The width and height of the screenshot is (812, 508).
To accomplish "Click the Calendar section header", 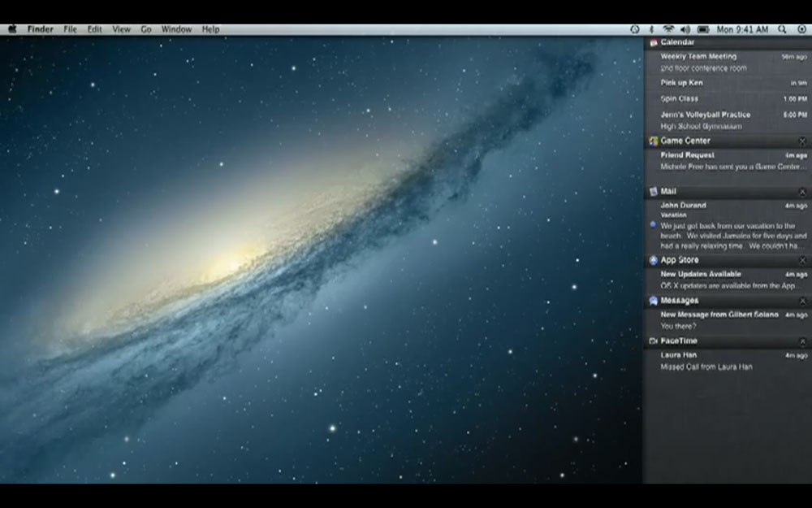I will (x=728, y=42).
